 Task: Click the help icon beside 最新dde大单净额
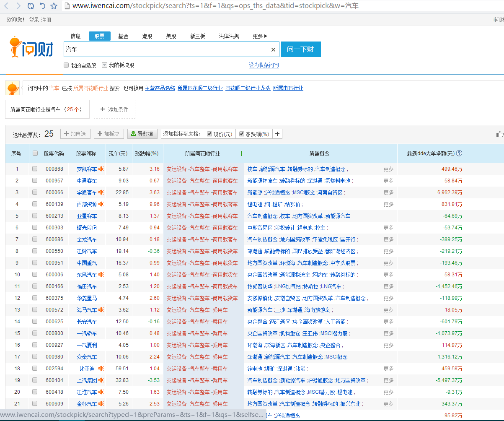click(x=459, y=153)
